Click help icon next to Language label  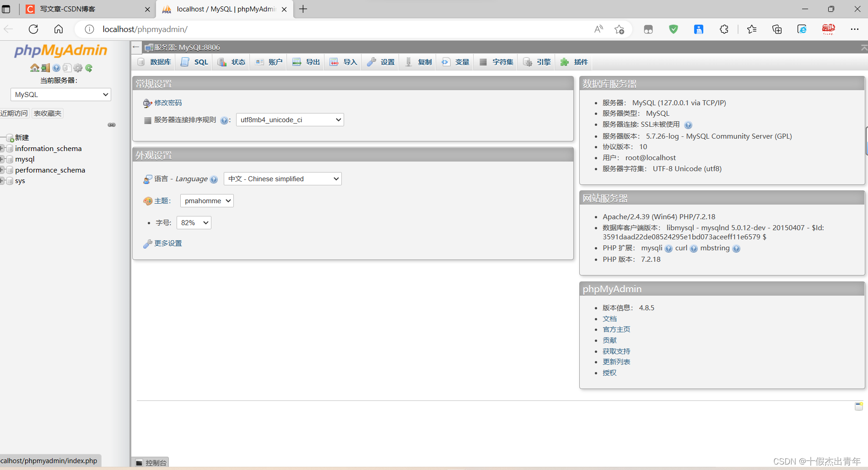214,179
